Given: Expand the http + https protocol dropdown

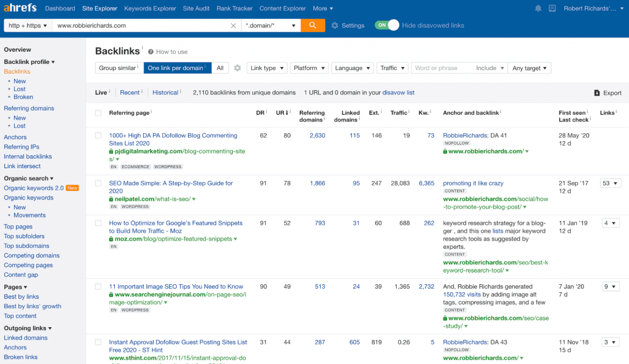Looking at the screenshot, I should tap(28, 26).
